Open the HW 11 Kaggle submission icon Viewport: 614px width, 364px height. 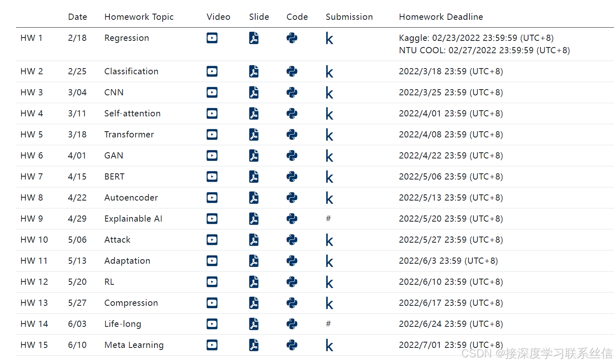pyautogui.click(x=329, y=261)
